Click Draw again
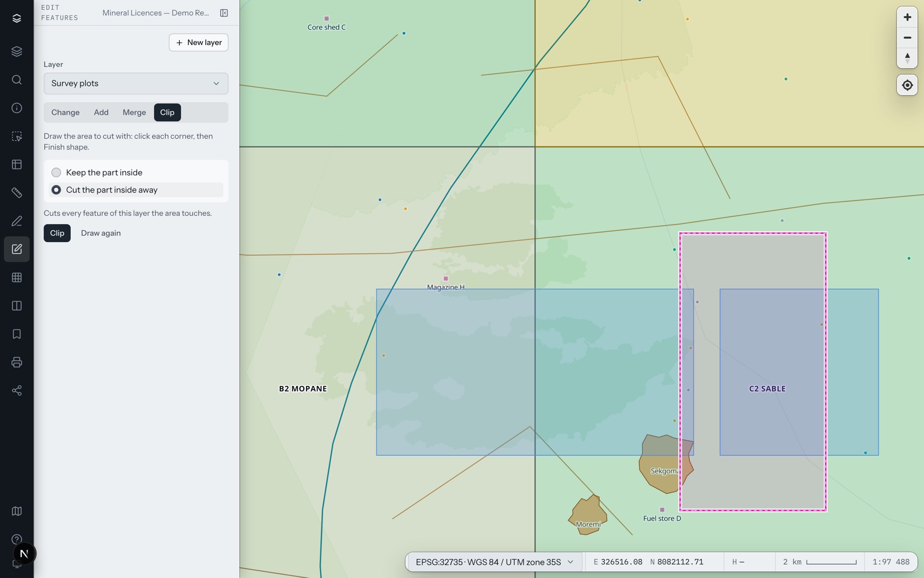Viewport: 924px width, 578px height. pos(101,233)
